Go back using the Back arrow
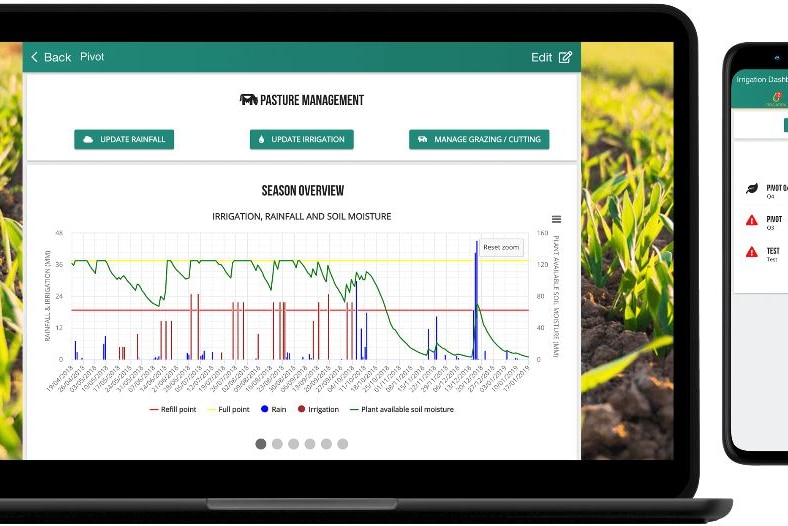The image size is (788, 526). [x=35, y=57]
